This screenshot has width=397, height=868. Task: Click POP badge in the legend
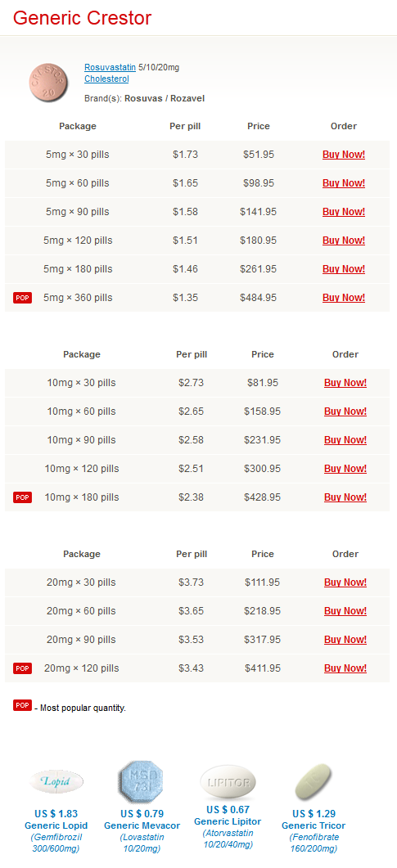pos(23,705)
